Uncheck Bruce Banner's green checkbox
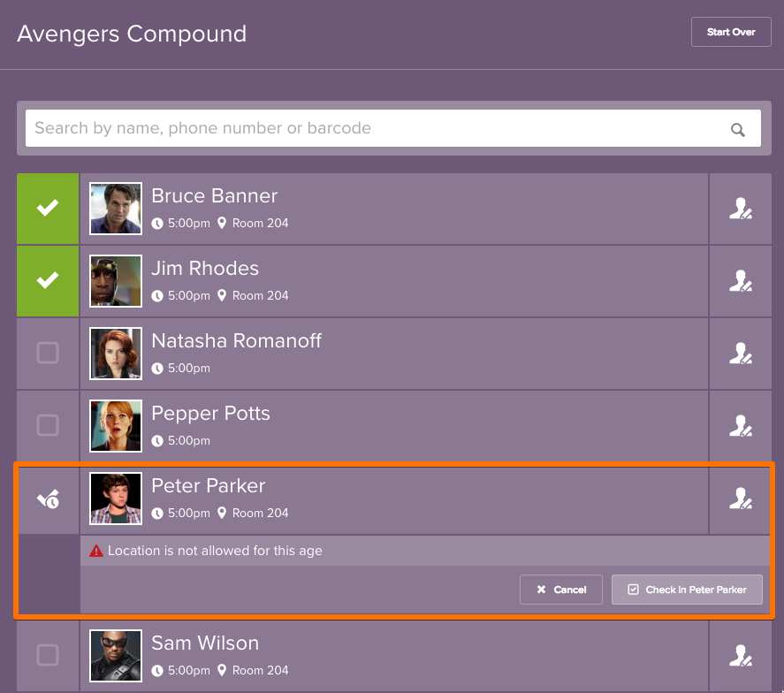This screenshot has height=693, width=784. click(x=48, y=209)
